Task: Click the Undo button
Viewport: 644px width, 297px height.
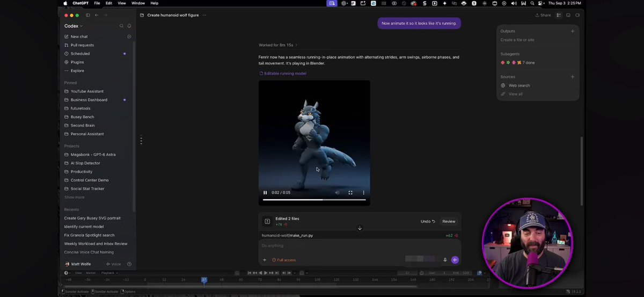Action: point(428,221)
